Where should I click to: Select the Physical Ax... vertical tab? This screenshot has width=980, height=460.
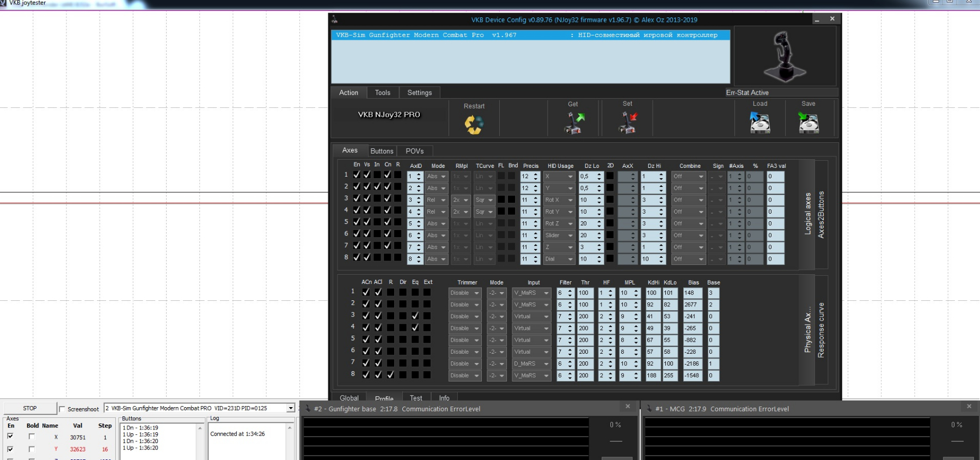pyautogui.click(x=807, y=330)
